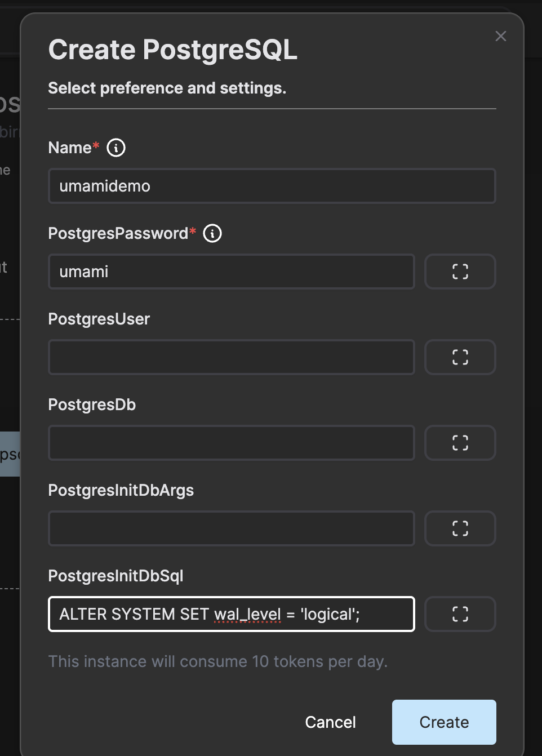The image size is (542, 756).
Task: Click the PostgresDb label
Action: pyautogui.click(x=92, y=404)
